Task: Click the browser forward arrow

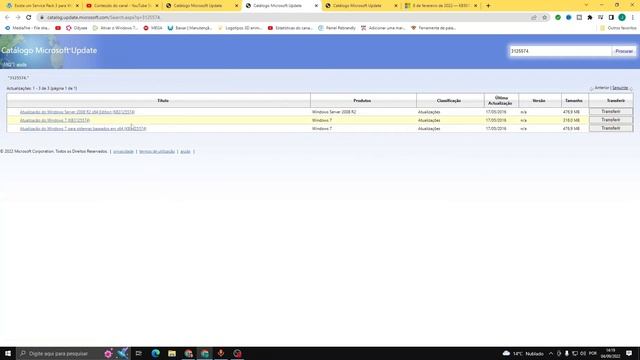Action: [18, 18]
